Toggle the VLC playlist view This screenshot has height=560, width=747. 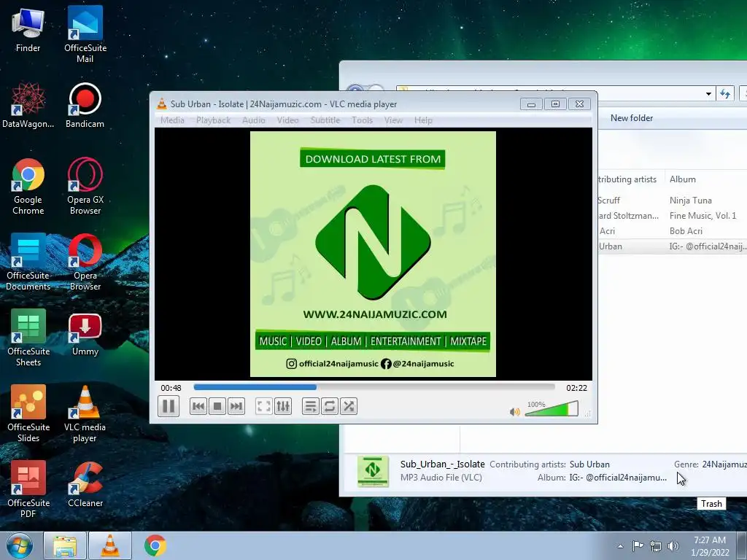point(310,406)
